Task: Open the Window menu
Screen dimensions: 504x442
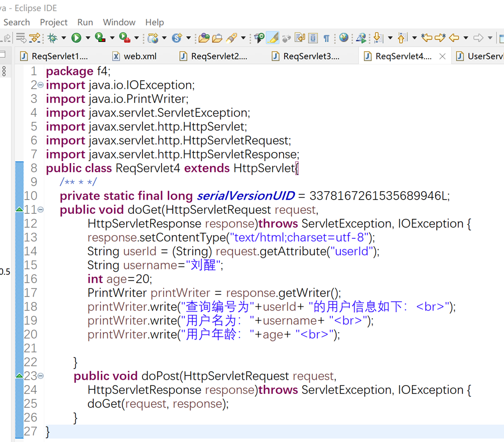Action: coord(119,22)
